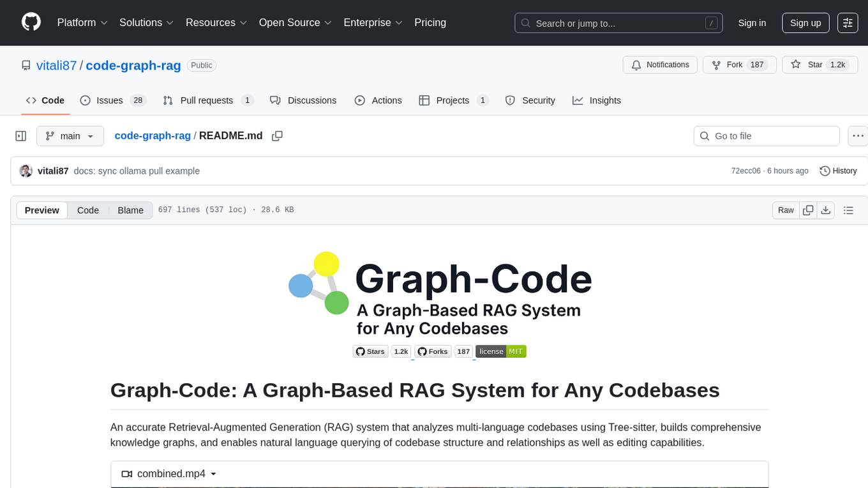Open the document outline icon

848,210
